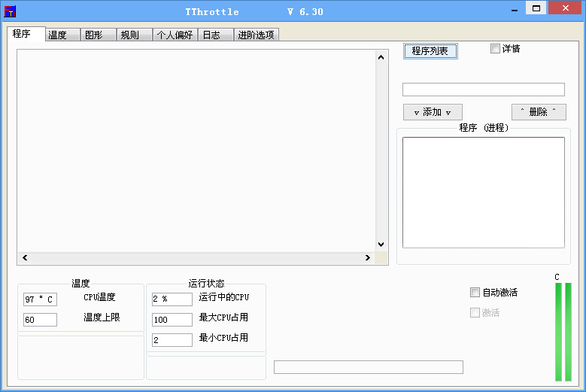The image size is (586, 392).
Task: Click the 最大CPU占用 field showing 100
Action: click(172, 320)
